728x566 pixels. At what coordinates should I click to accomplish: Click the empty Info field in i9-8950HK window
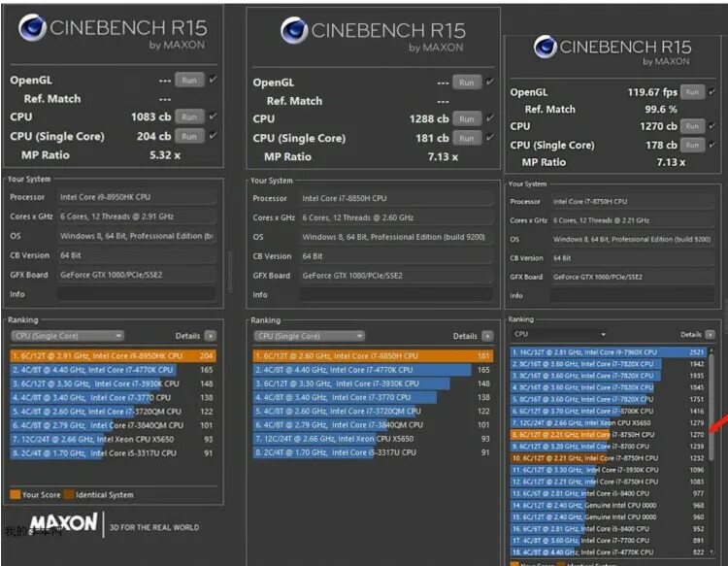pyautogui.click(x=137, y=294)
